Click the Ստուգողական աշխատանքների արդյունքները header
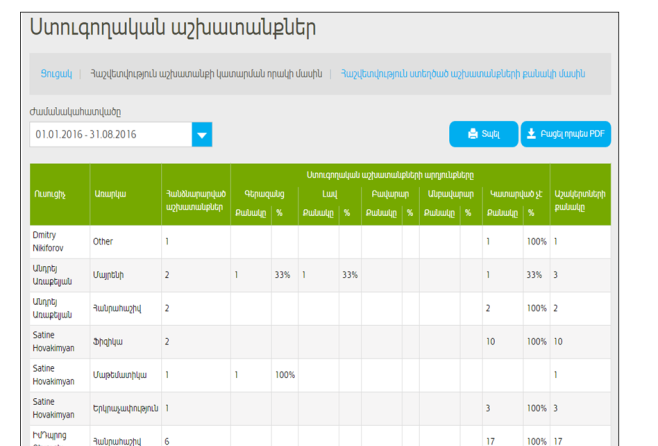This screenshot has width=658, height=446. tap(390, 175)
